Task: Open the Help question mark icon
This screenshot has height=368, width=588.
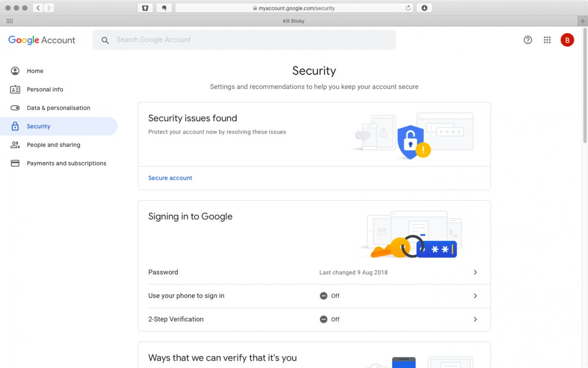Action: [x=528, y=40]
